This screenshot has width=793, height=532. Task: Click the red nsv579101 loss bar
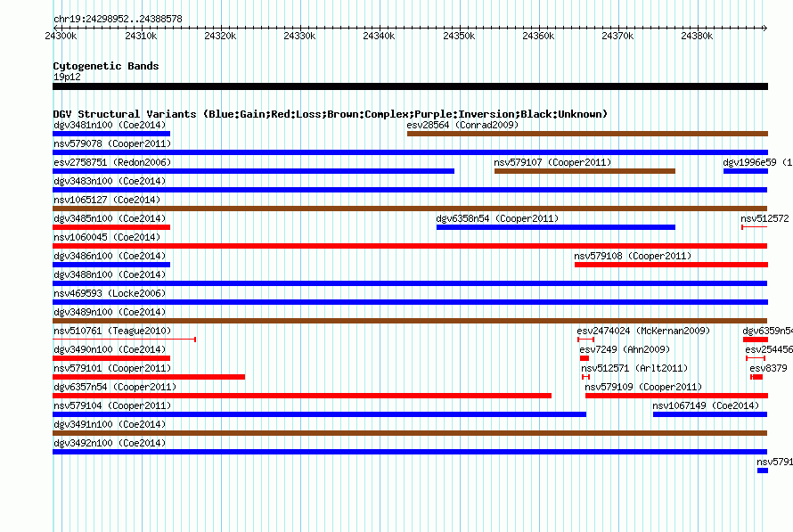pyautogui.click(x=149, y=377)
